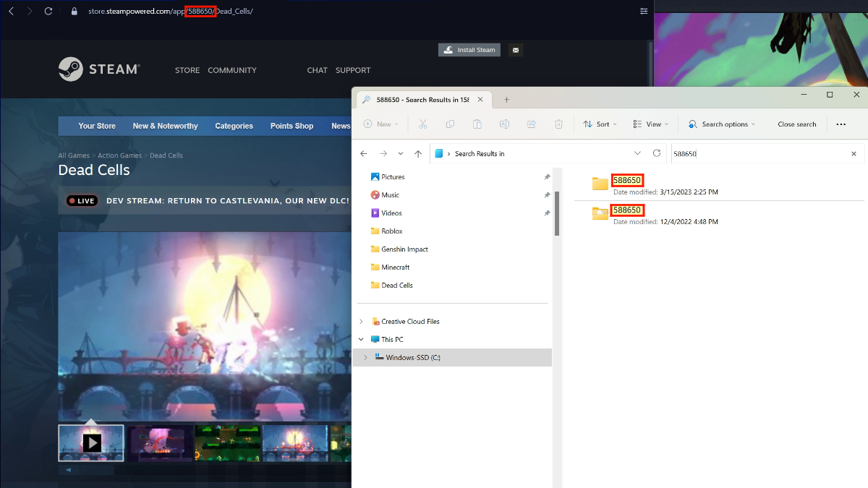Unpin Pictures from Quick access

[x=547, y=176]
